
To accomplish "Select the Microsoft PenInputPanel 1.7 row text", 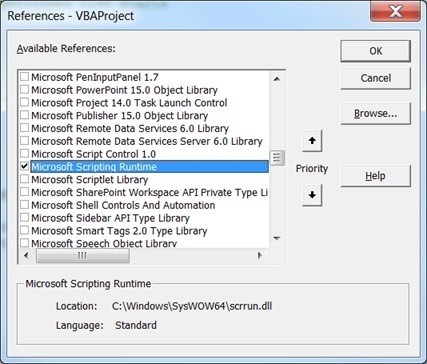I will tap(95, 77).
